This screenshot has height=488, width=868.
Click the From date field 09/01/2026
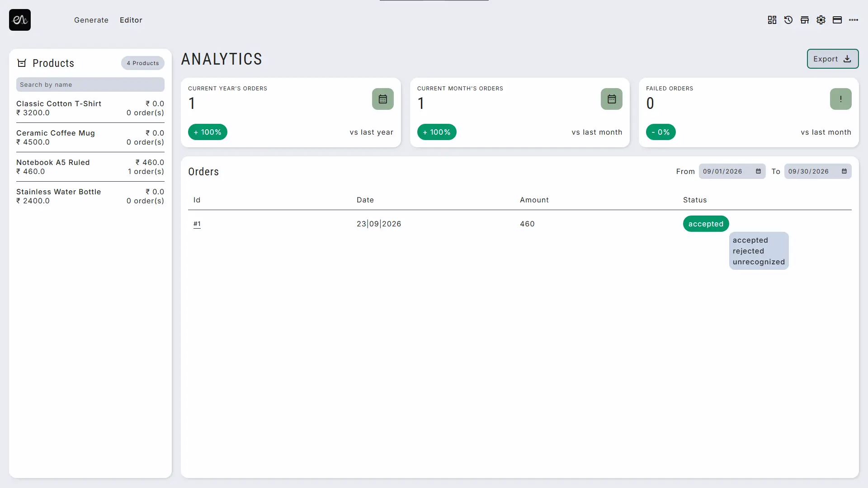click(732, 171)
